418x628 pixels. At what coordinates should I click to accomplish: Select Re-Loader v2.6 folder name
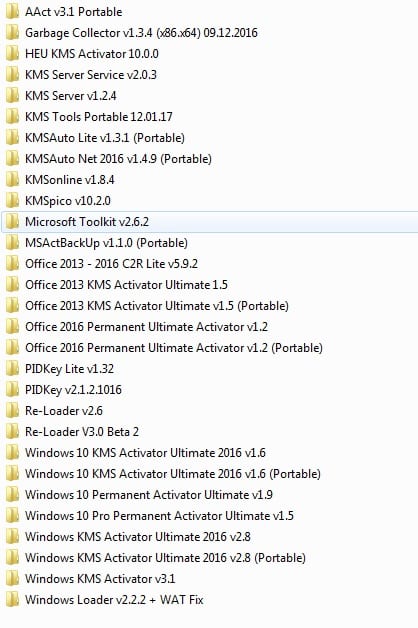point(64,411)
